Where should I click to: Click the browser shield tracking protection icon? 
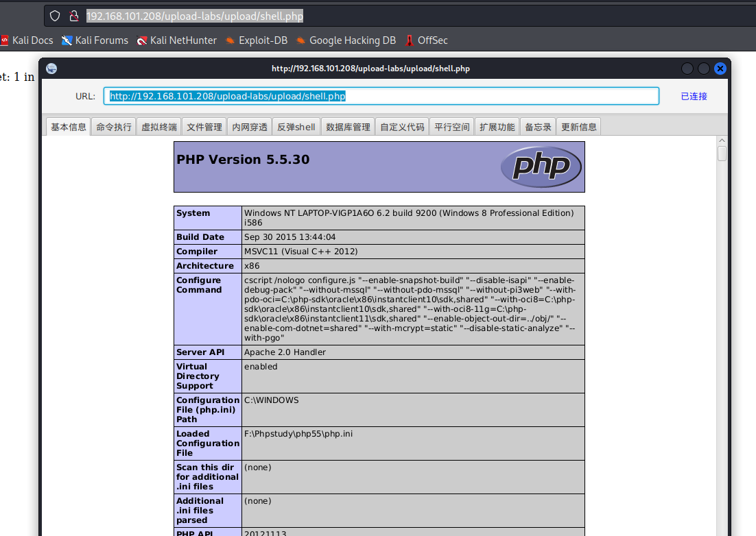coord(55,16)
